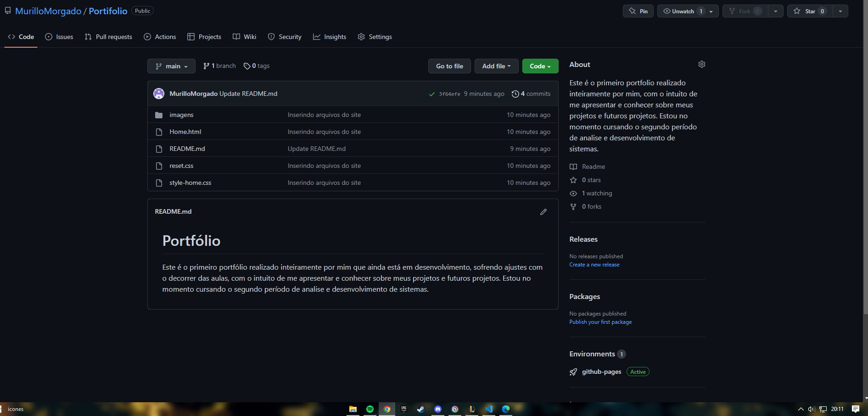View the 1 branch link

pos(219,66)
